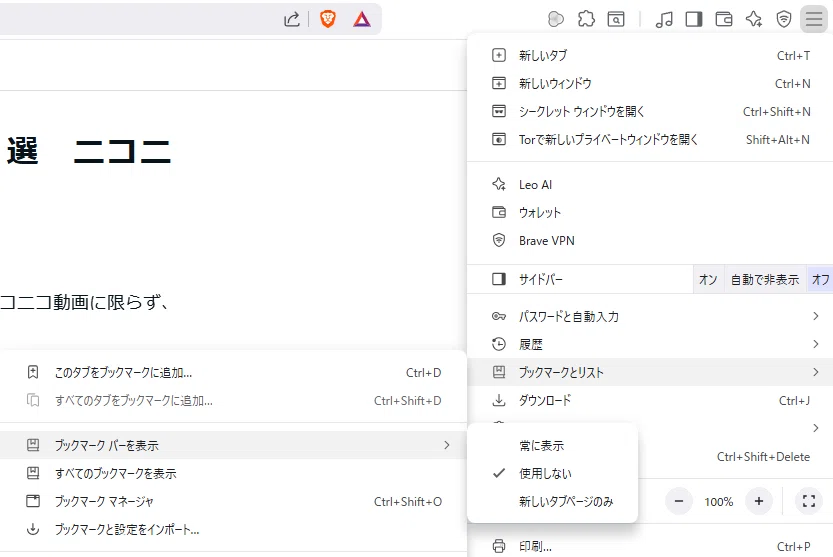833x557 pixels.
Task: Click the clock icon beside 履歴
Action: (499, 344)
